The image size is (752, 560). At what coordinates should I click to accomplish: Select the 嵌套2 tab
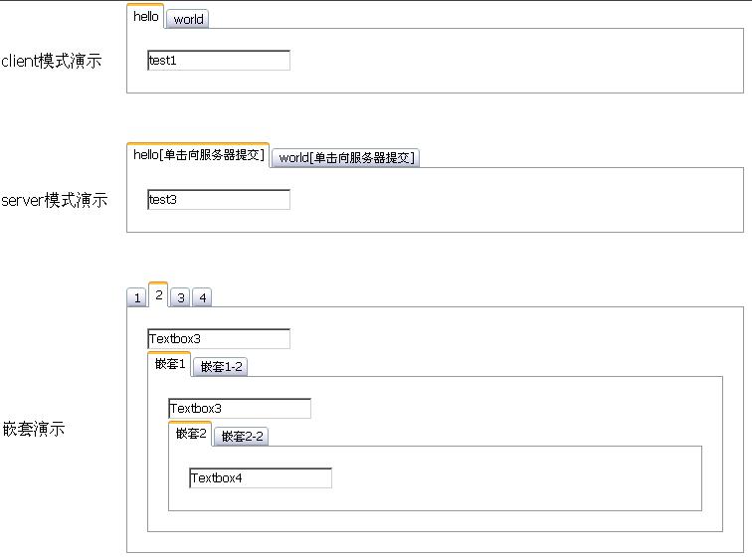(191, 434)
